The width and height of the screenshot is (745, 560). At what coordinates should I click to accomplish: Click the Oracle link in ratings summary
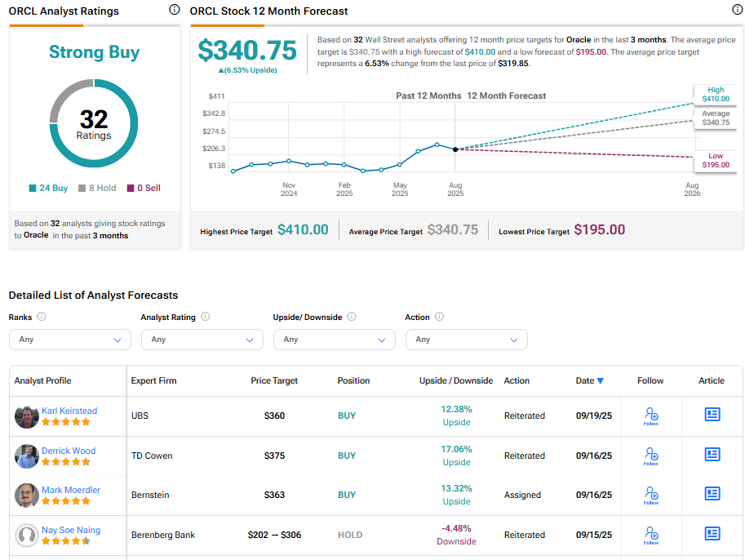pos(36,235)
